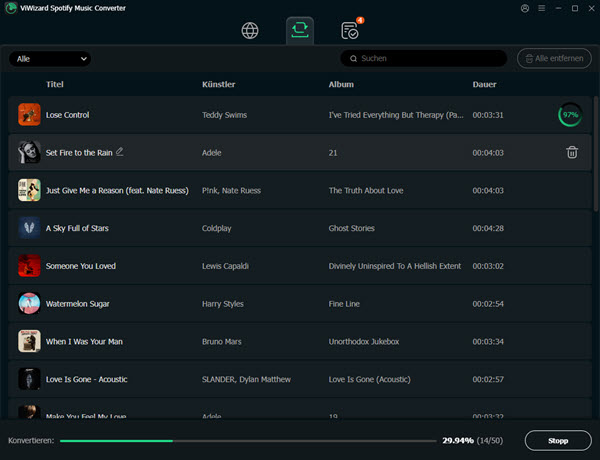The image size is (600, 460).
Task: Select the Lose Control song title
Action: (x=67, y=115)
